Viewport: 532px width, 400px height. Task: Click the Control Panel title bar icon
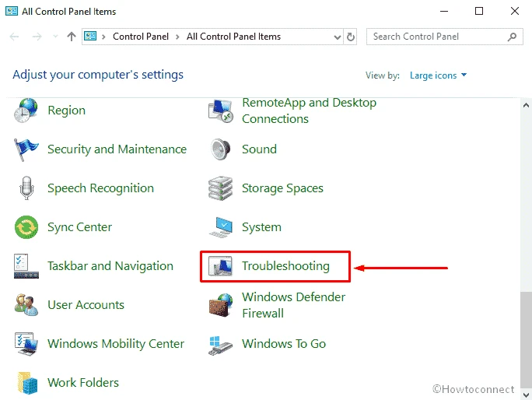[12, 11]
